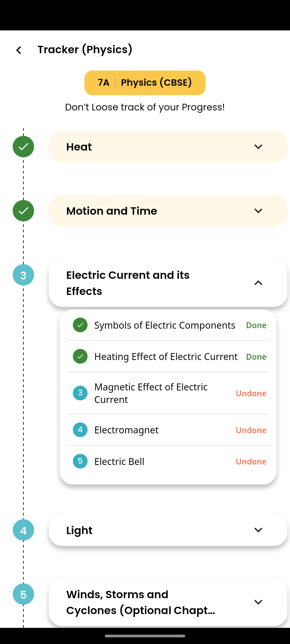Select the 7A Physics (CBSE) yellow badge
Image resolution: width=290 pixels, height=644 pixels.
145,83
